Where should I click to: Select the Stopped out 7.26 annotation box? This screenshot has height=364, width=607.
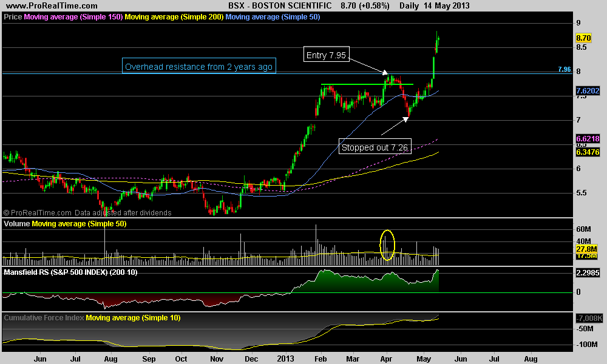tap(375, 147)
